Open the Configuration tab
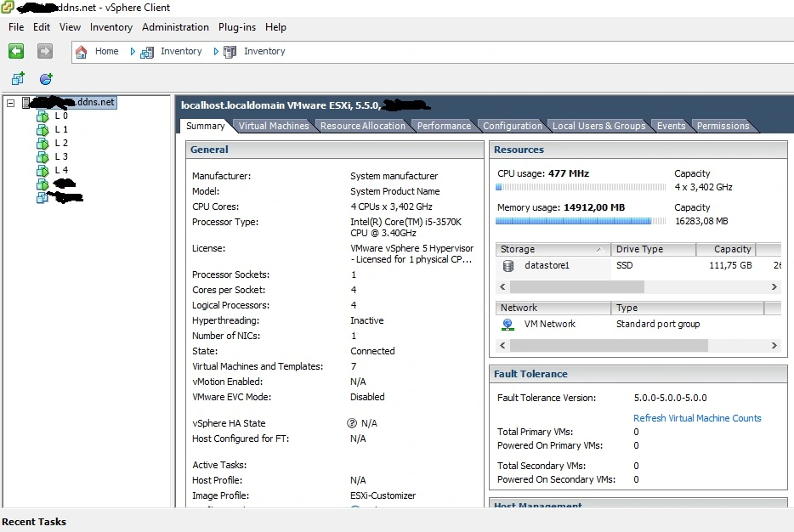794x532 pixels. click(512, 126)
